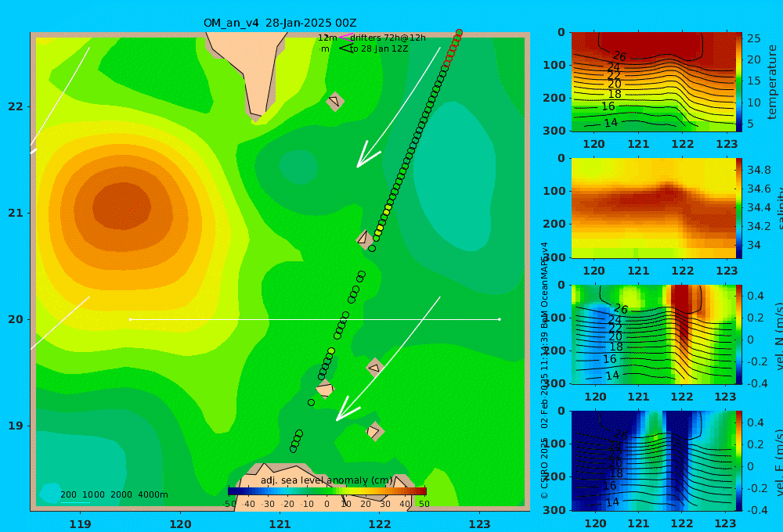
Task: Click the vel. N colorbar
Action: [x=739, y=334]
